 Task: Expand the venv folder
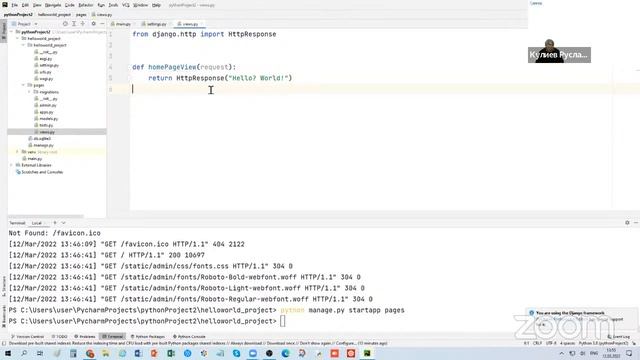[18, 152]
